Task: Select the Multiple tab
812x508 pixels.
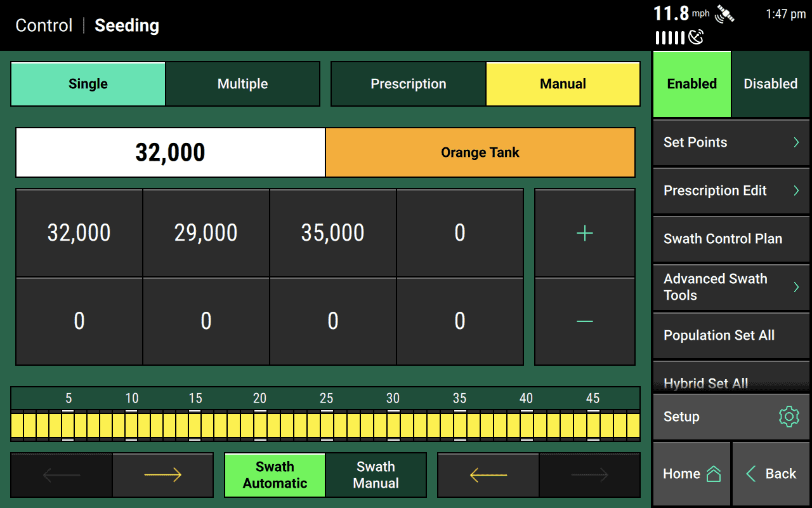Action: [242, 84]
